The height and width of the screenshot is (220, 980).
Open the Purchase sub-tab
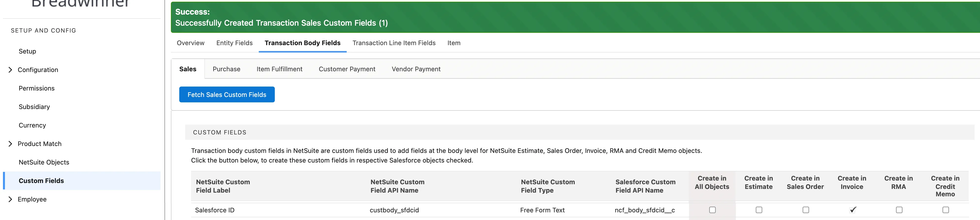coord(226,69)
